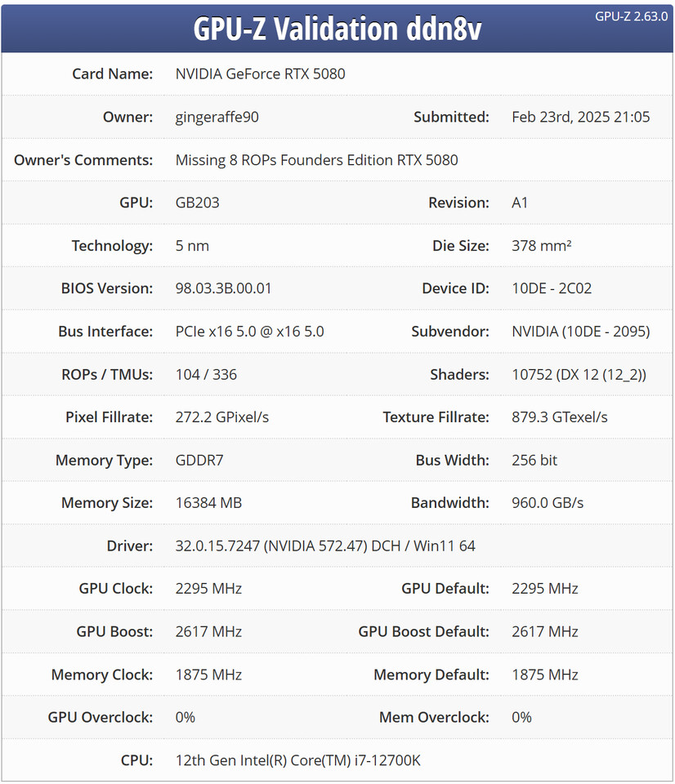Click the BIOS Version 98.03.3B.00.01 value

click(223, 288)
